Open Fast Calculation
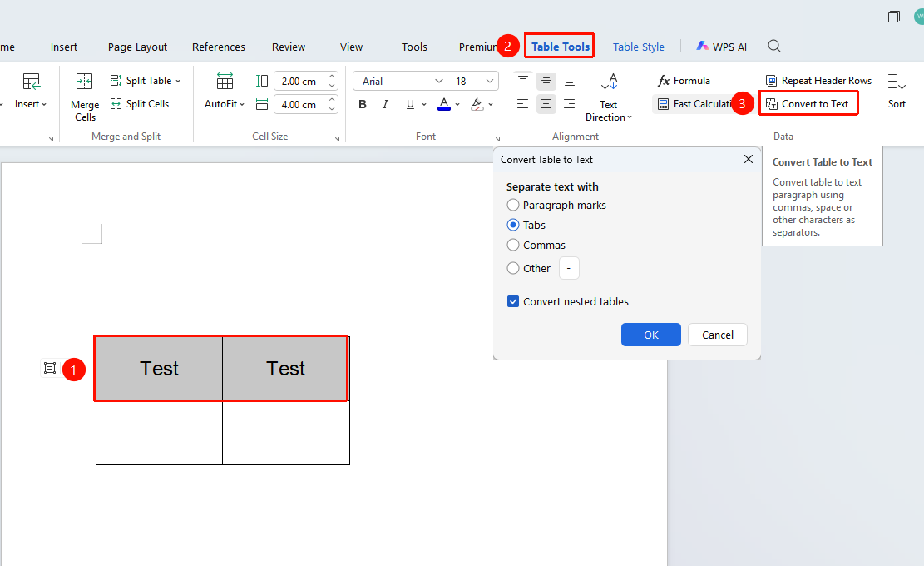Viewport: 924px width, 566px height. (694, 104)
